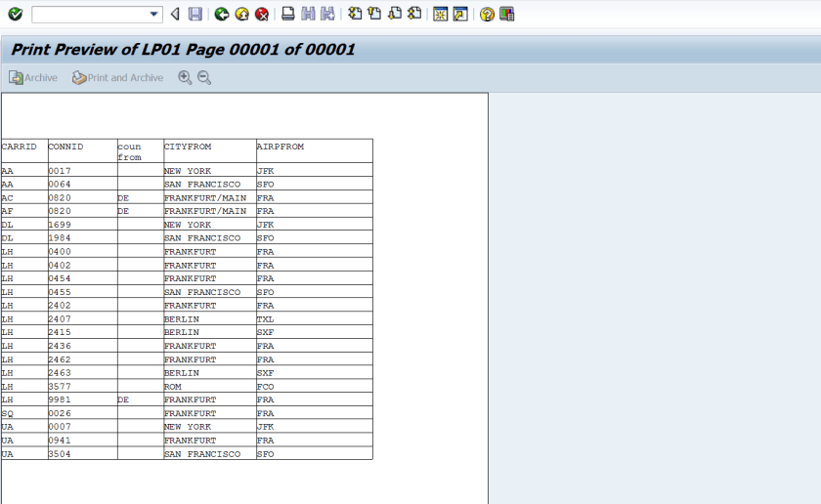This screenshot has width=821, height=504.
Task: Select connection number 0017
Action: (60, 171)
